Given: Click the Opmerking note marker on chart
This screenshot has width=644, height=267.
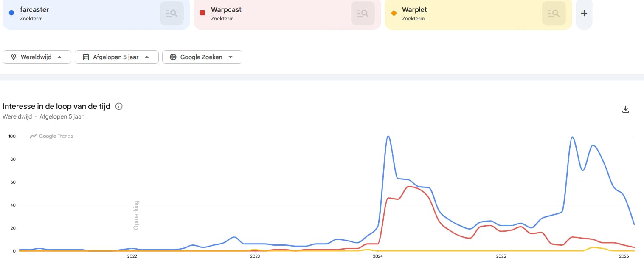Looking at the screenshot, I should pyautogui.click(x=136, y=215).
